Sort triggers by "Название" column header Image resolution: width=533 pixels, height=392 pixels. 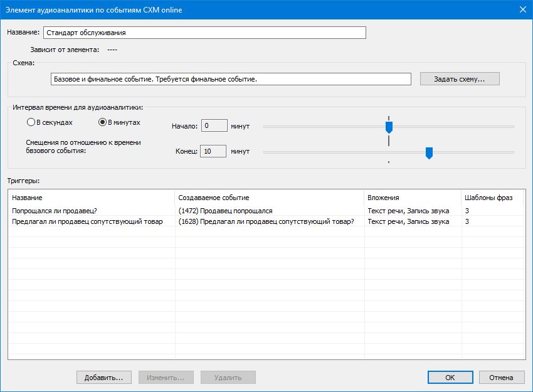coord(91,198)
